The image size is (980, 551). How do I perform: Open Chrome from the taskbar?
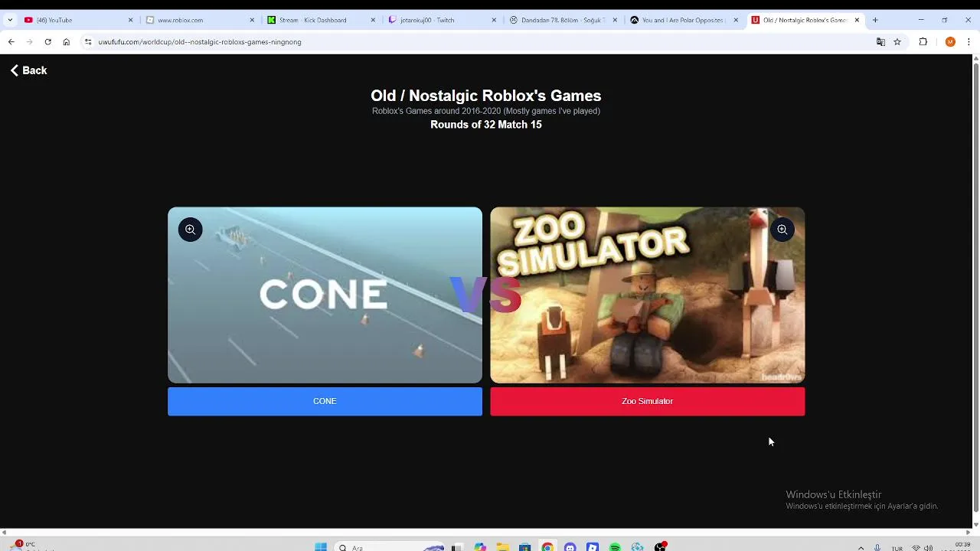tap(547, 546)
